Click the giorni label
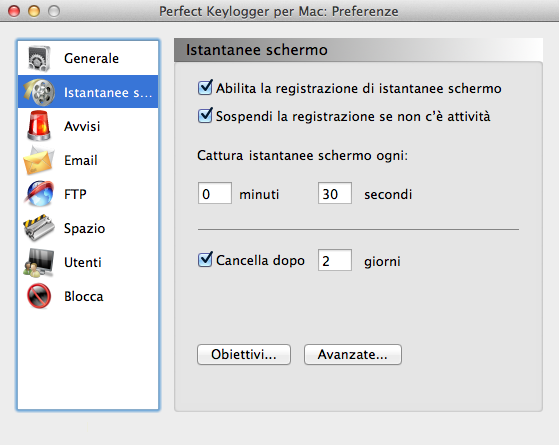559x445 pixels. (x=382, y=262)
